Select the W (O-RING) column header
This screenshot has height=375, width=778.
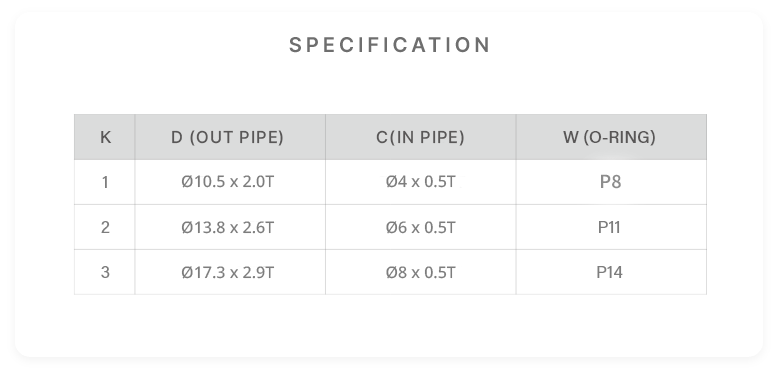(611, 137)
